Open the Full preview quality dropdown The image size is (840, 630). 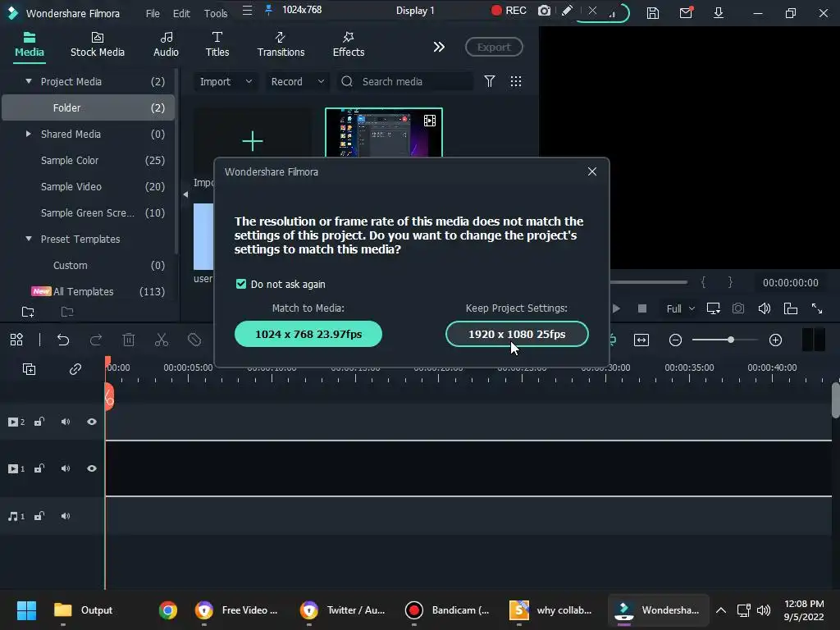[x=680, y=308]
